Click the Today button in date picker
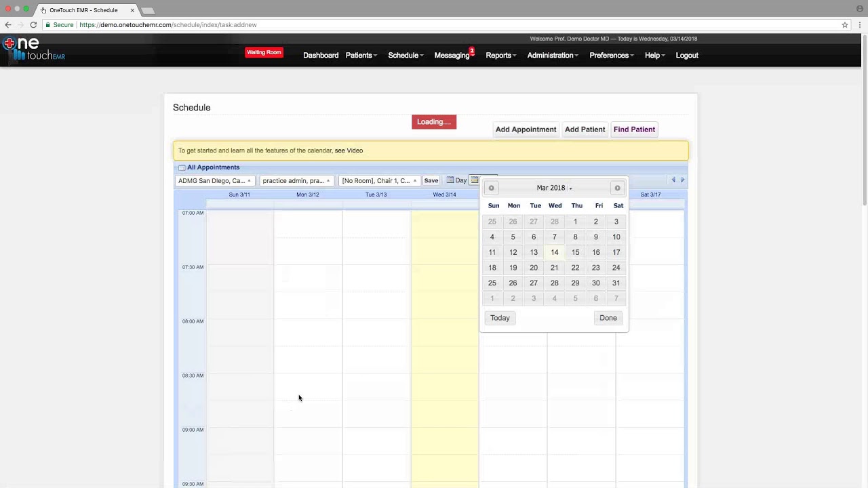 [500, 318]
